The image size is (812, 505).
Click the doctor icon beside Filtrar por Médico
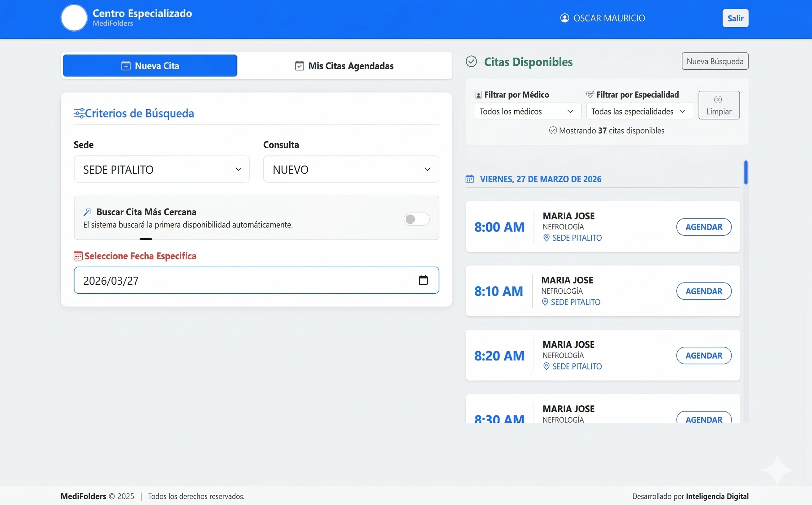tap(478, 94)
